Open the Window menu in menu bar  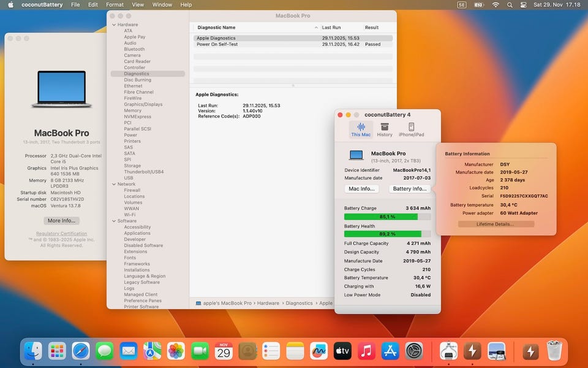click(x=162, y=5)
